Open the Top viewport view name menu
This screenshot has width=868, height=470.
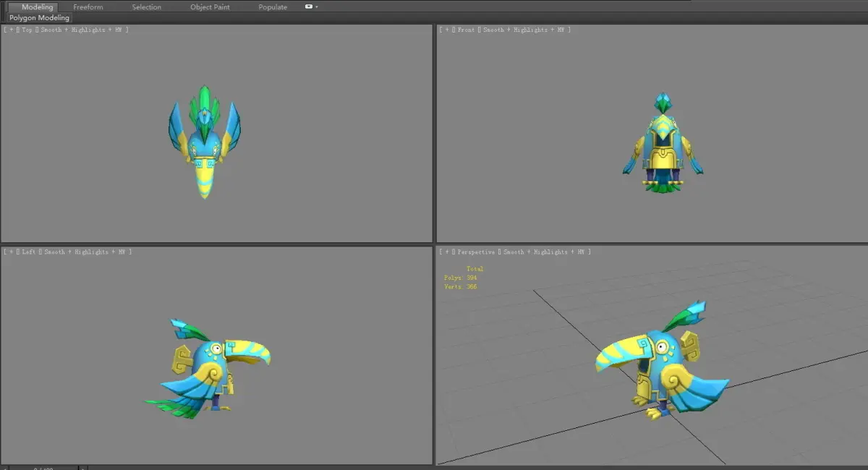click(27, 30)
